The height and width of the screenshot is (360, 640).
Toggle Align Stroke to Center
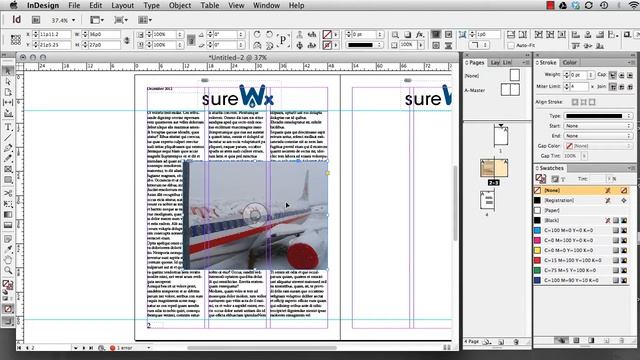[x=575, y=102]
